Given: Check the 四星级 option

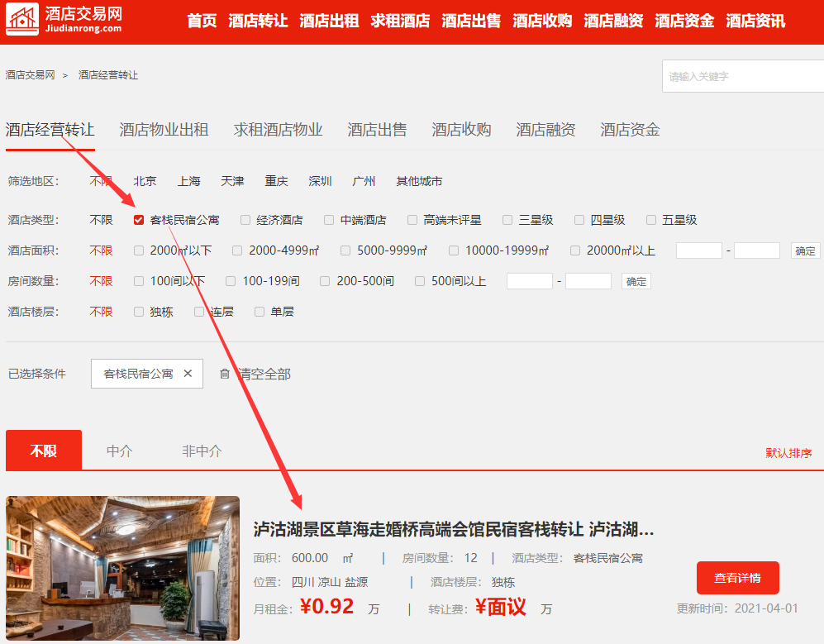Looking at the screenshot, I should point(579,220).
